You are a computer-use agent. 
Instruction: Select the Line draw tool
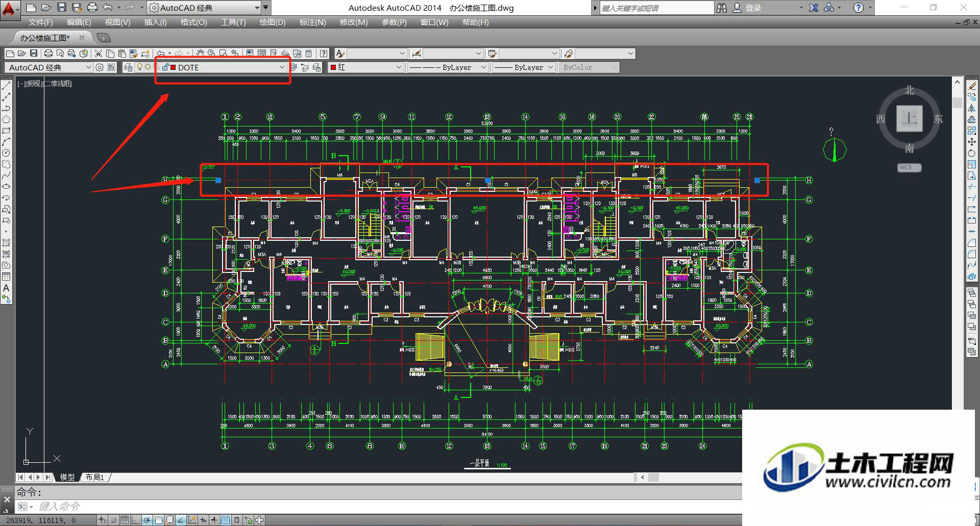click(6, 86)
